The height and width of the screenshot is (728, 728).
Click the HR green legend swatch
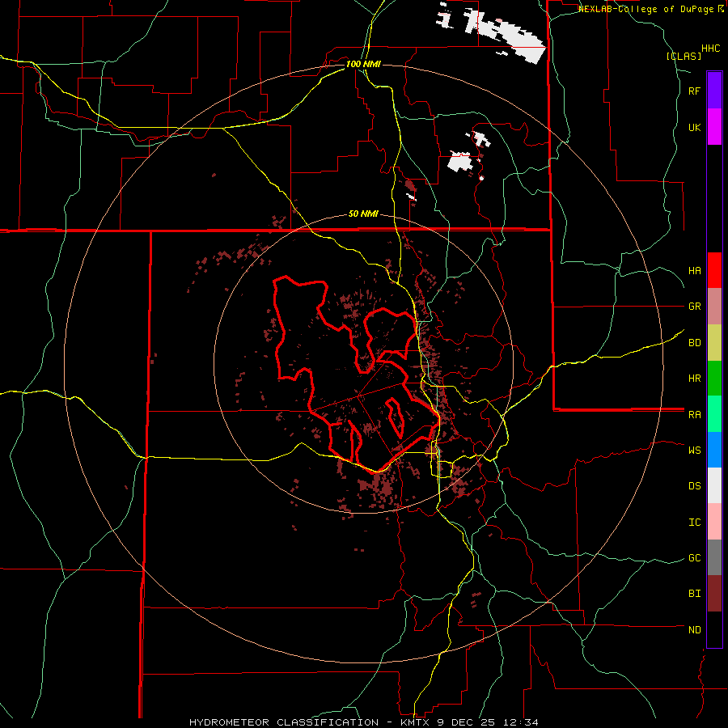714,379
